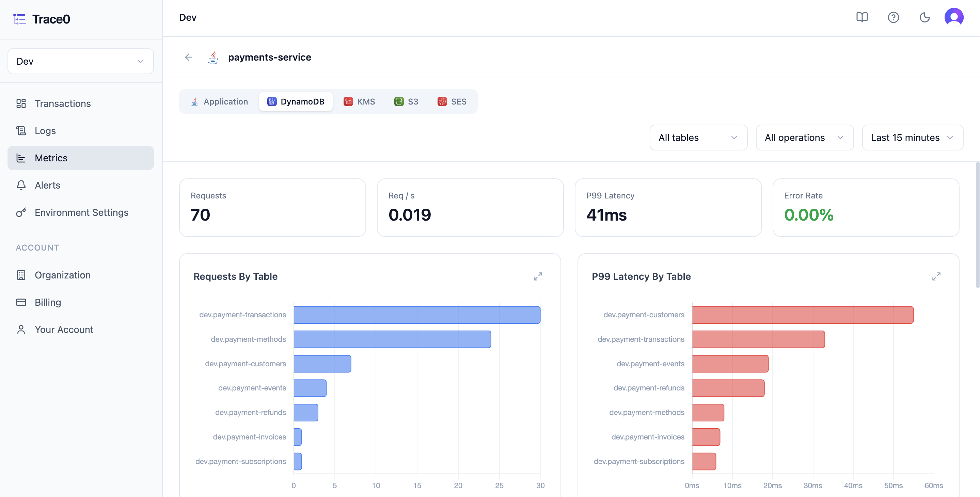Screen dimensions: 980x497
Task: Open the Dev environment dropdown
Action: coord(81,61)
